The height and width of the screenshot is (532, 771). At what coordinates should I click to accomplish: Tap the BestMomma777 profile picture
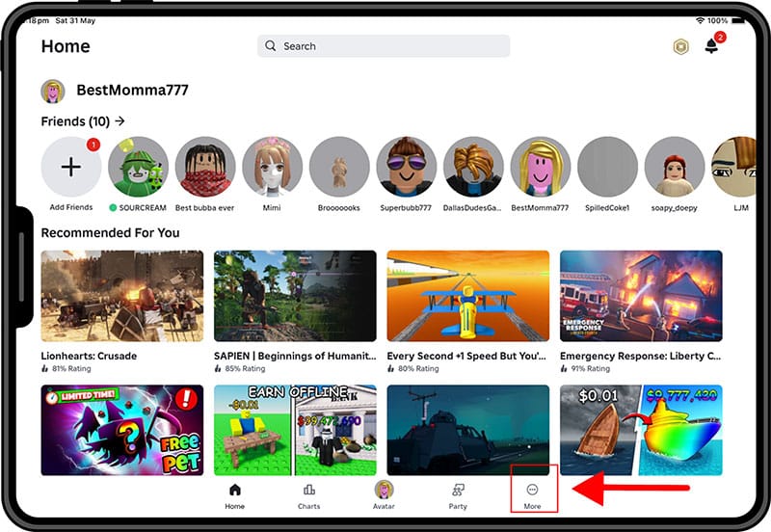click(53, 92)
